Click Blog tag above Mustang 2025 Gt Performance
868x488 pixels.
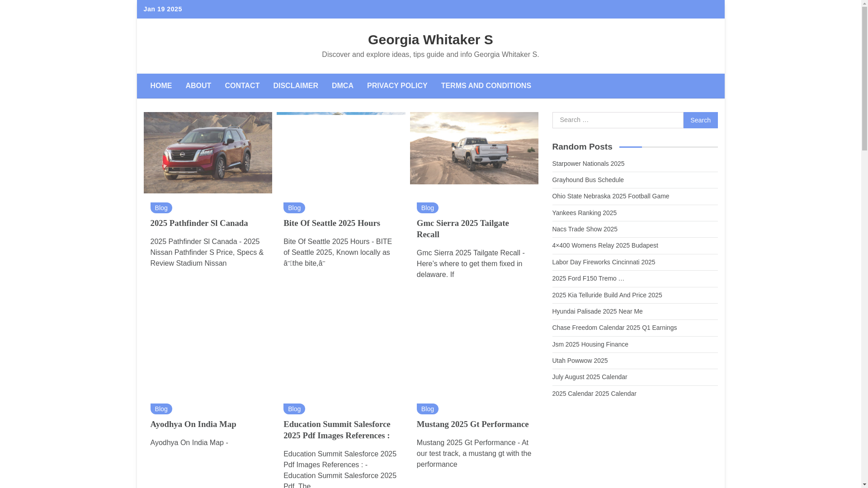pos(427,409)
